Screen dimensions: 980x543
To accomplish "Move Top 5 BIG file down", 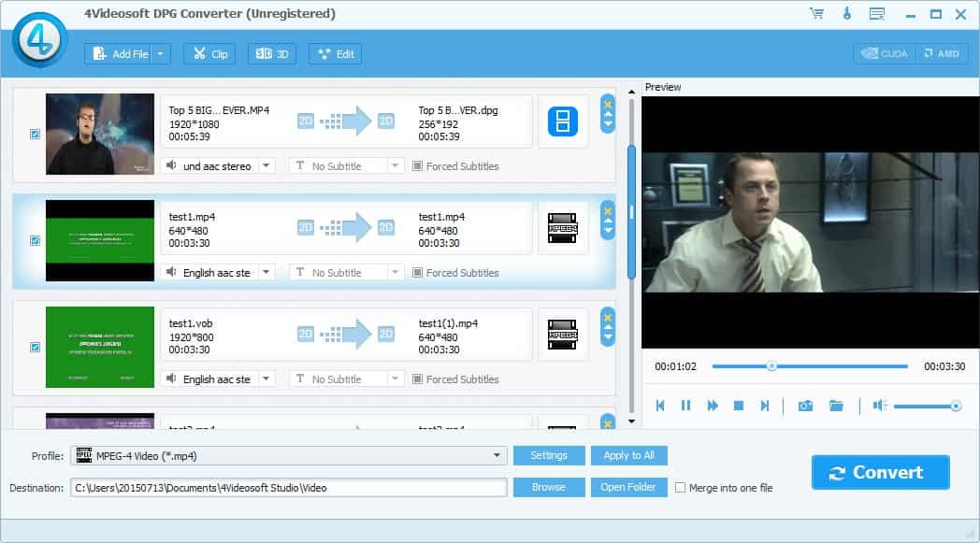I will (x=608, y=123).
